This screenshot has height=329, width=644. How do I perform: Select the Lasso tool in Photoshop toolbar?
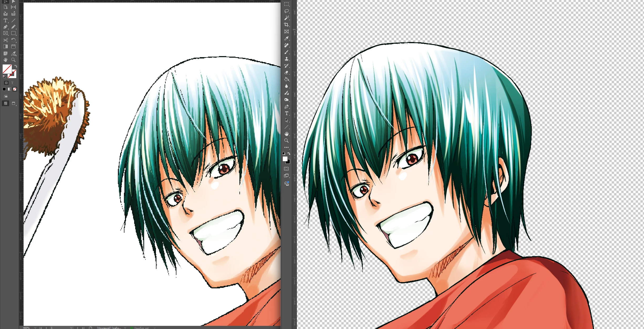tap(286, 11)
